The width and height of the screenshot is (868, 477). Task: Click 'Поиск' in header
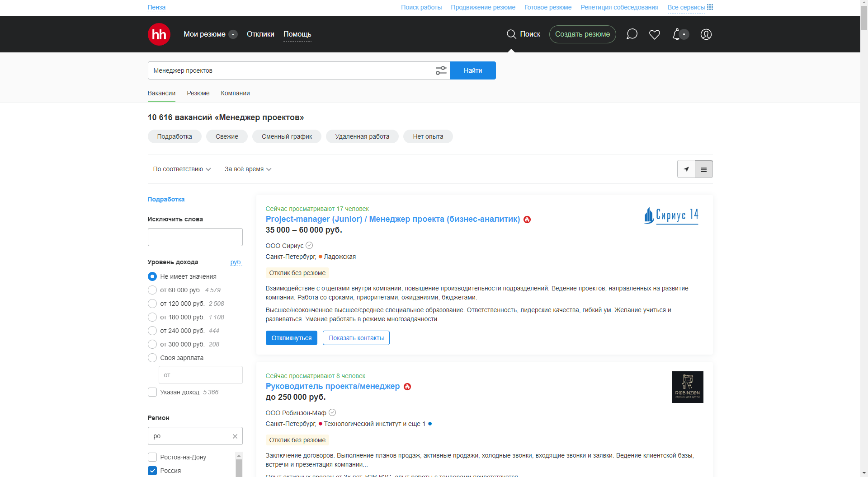(x=530, y=34)
